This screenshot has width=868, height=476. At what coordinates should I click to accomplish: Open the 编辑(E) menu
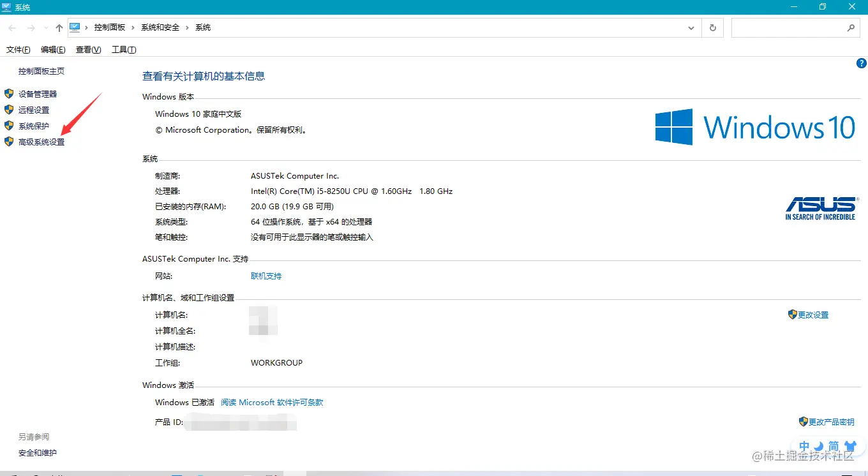(x=53, y=50)
